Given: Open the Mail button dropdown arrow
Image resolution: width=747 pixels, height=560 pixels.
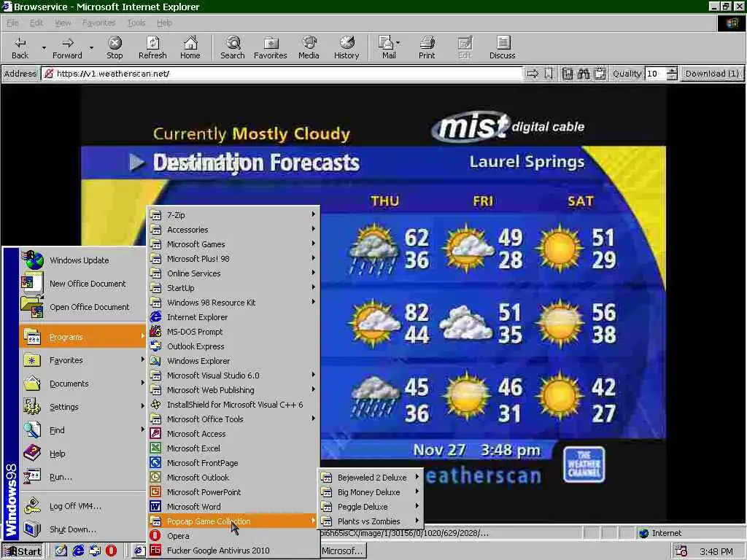Looking at the screenshot, I should pyautogui.click(x=398, y=43).
